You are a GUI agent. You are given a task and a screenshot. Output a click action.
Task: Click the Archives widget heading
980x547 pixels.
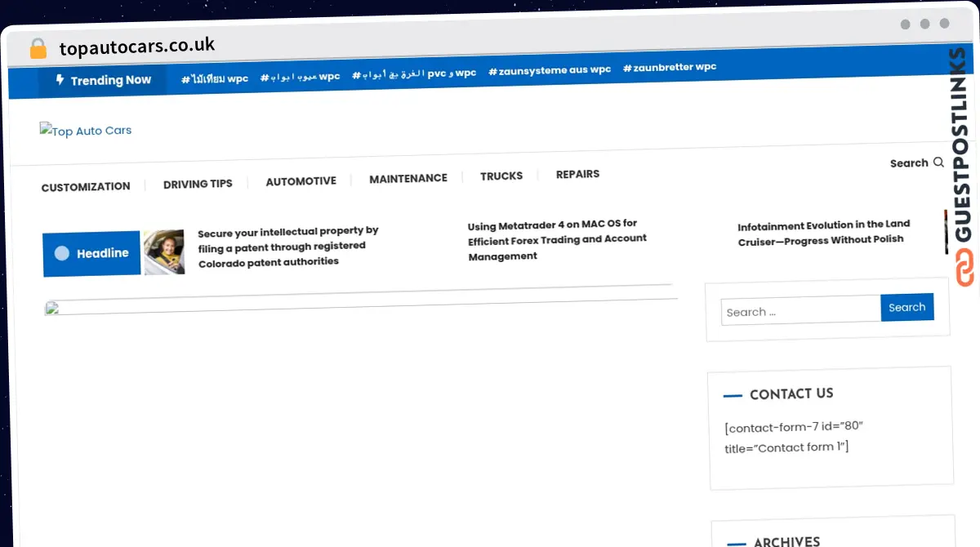tap(786, 541)
